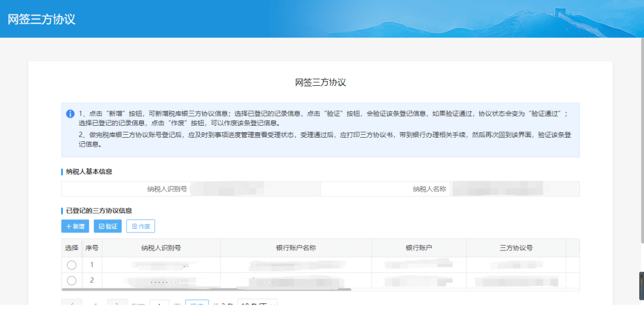Click the 验证 verify button
644x310 pixels.
(107, 227)
